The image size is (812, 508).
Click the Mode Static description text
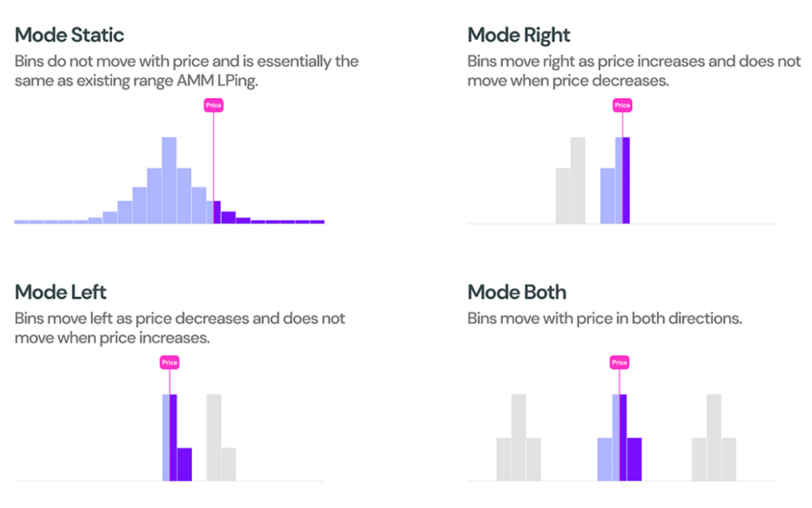[x=186, y=71]
